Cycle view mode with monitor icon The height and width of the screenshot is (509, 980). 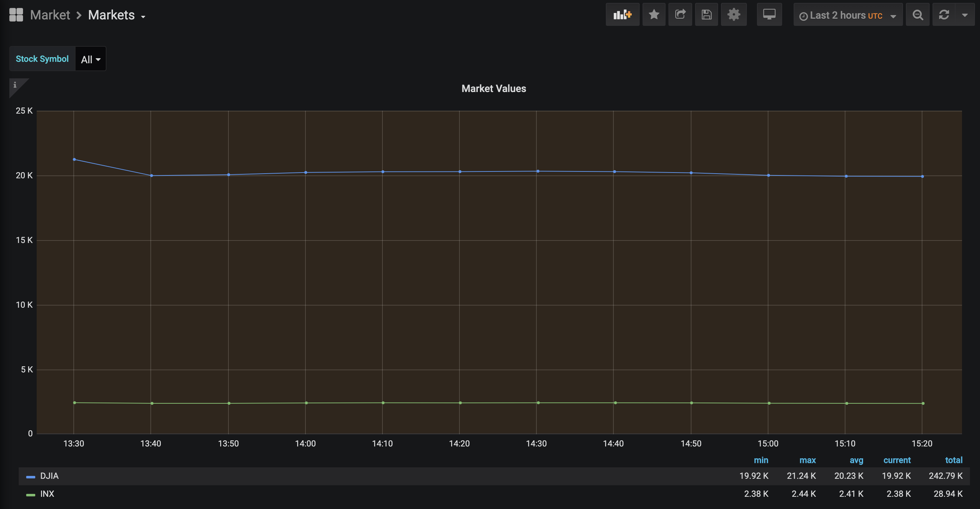[769, 15]
